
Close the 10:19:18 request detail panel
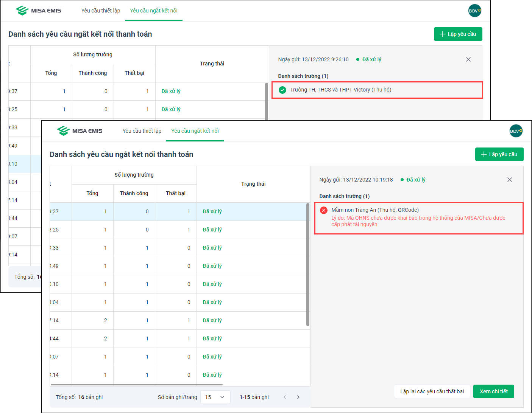[x=510, y=180]
